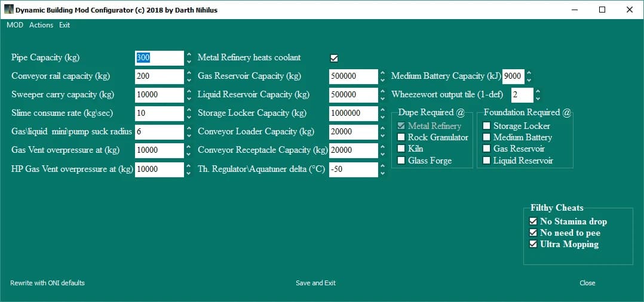Click the Save and Exit button
This screenshot has width=644, height=302.
pos(315,283)
